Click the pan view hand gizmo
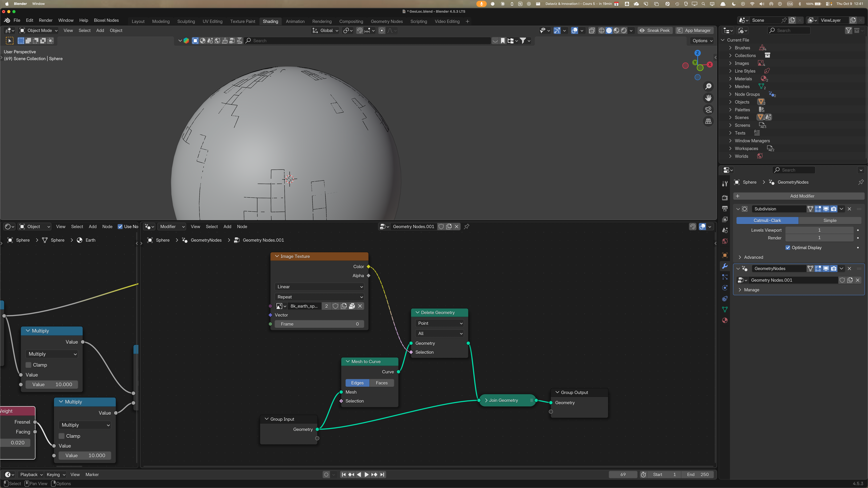This screenshot has height=488, width=868. (708, 98)
